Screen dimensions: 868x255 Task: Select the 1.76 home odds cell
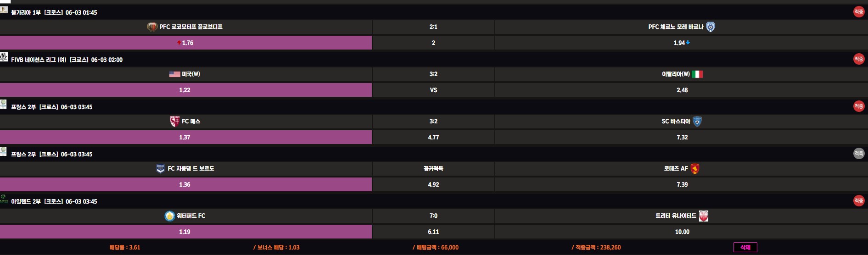pos(185,43)
